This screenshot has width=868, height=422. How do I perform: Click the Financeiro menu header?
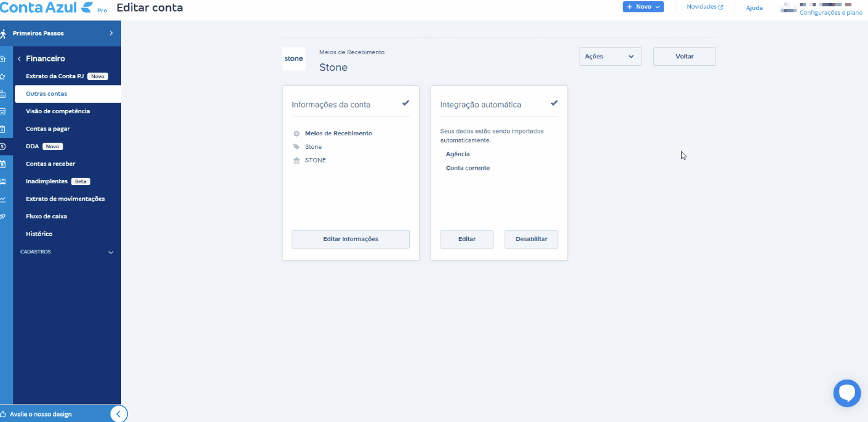pyautogui.click(x=46, y=59)
